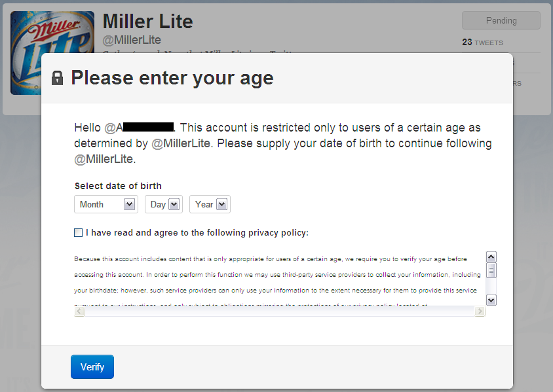Click the 'I have read and agree' label
Image resolution: width=553 pixels, height=392 pixels.
[x=197, y=233]
